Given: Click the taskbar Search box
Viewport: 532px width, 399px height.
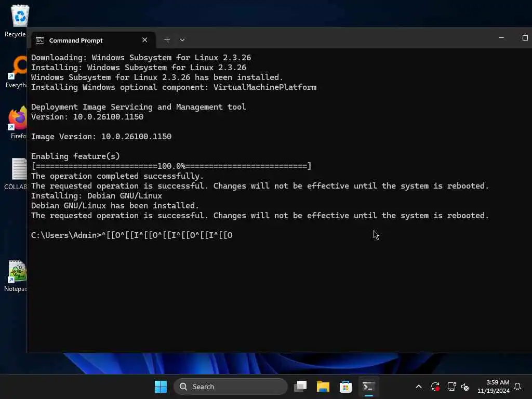Looking at the screenshot, I should pos(230,387).
